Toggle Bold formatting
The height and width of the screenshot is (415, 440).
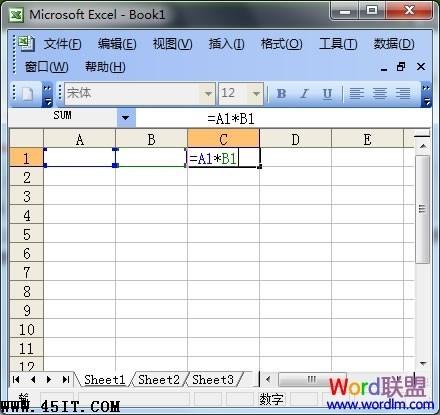(x=281, y=94)
